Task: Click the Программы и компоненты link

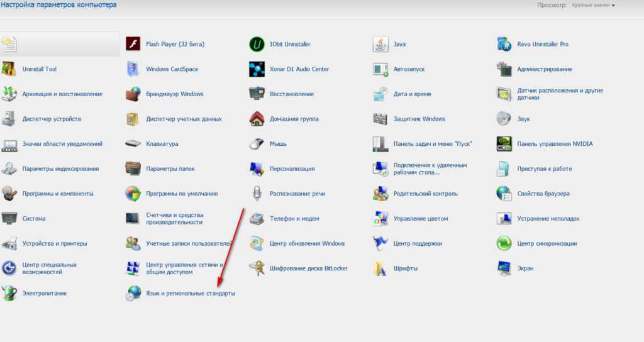Action: click(x=58, y=194)
